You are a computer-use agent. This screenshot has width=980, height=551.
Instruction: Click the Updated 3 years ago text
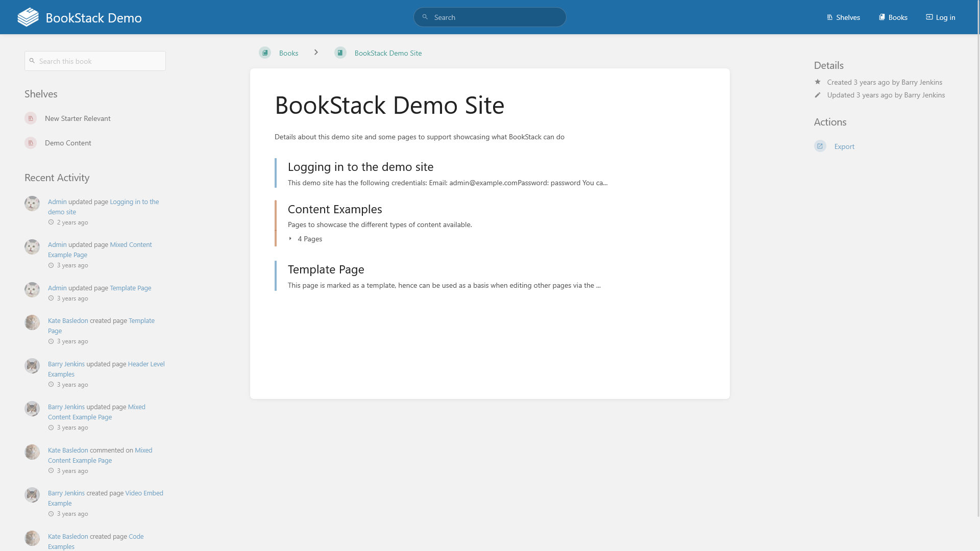click(x=886, y=95)
